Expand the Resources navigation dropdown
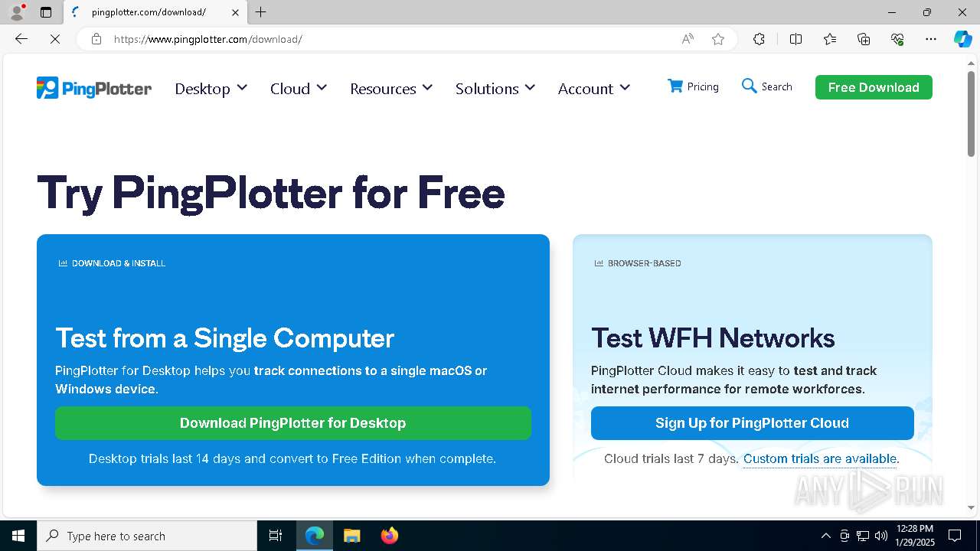This screenshot has height=551, width=980. click(x=391, y=89)
